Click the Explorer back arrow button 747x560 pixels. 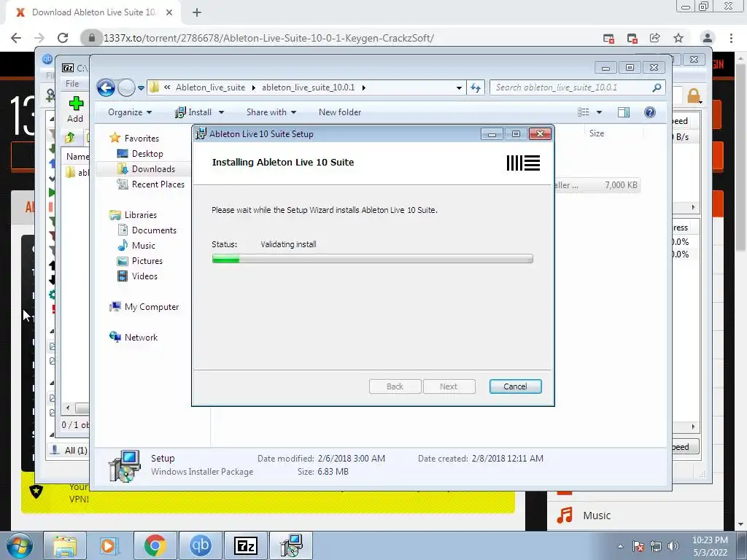106,87
